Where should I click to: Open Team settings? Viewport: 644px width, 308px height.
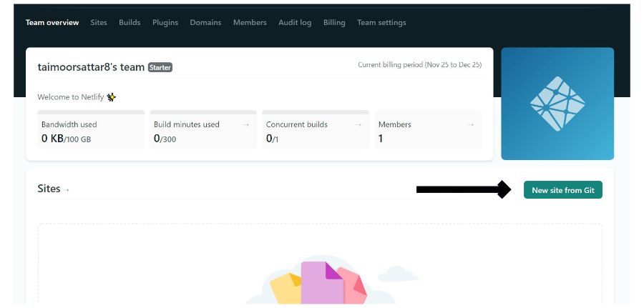point(381,23)
